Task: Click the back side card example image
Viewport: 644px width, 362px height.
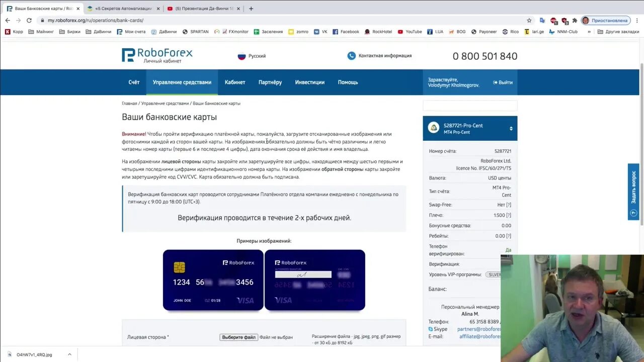Action: coord(315,280)
